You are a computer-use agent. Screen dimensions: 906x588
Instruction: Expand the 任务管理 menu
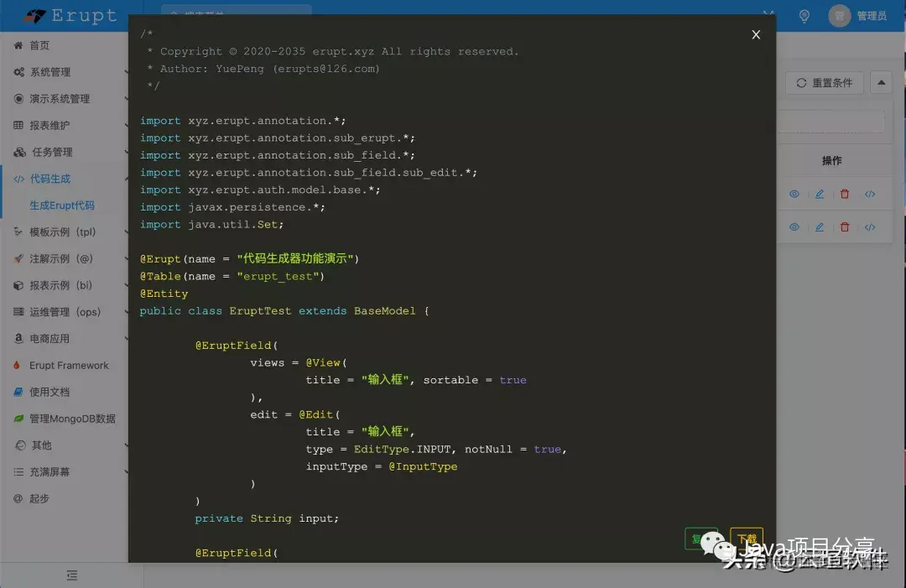tap(64, 152)
